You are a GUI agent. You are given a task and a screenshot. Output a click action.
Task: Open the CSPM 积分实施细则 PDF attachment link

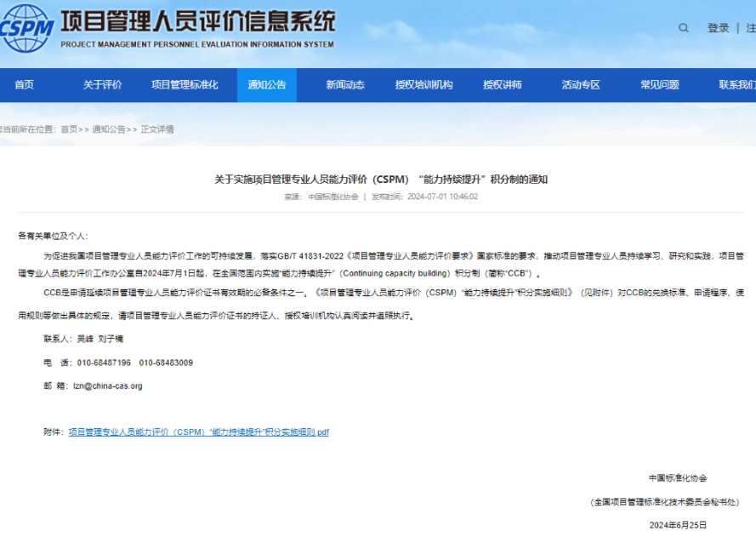coord(198,431)
